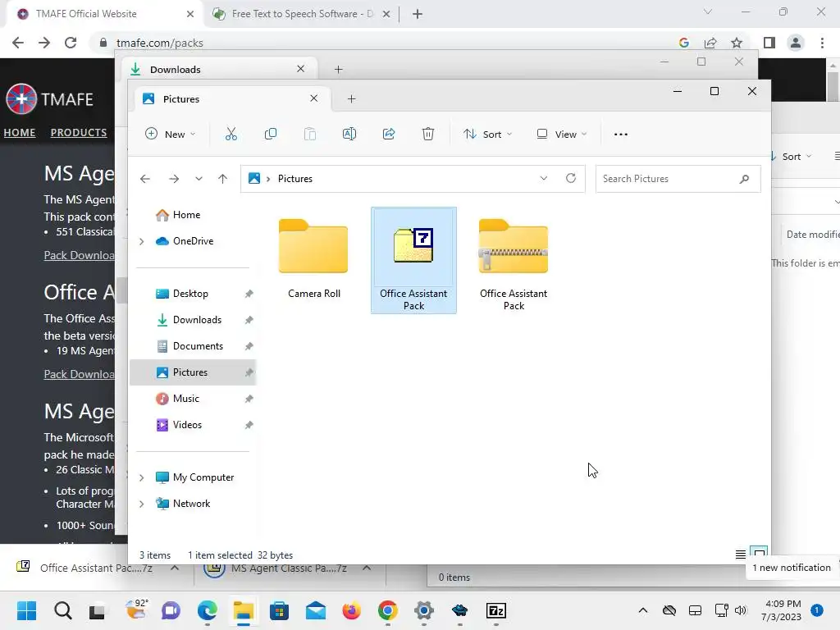Click Pack Download link under MS Agent section

pyautogui.click(x=80, y=256)
